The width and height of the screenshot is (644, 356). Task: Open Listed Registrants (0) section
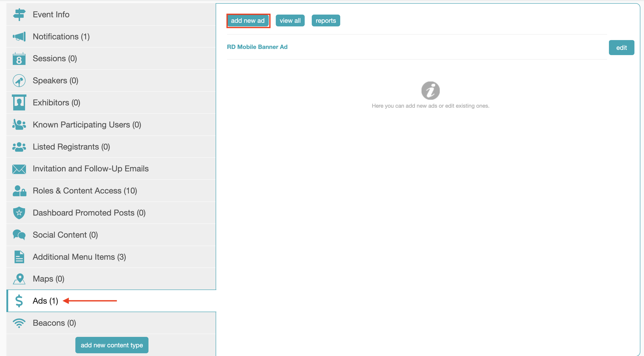coord(71,147)
